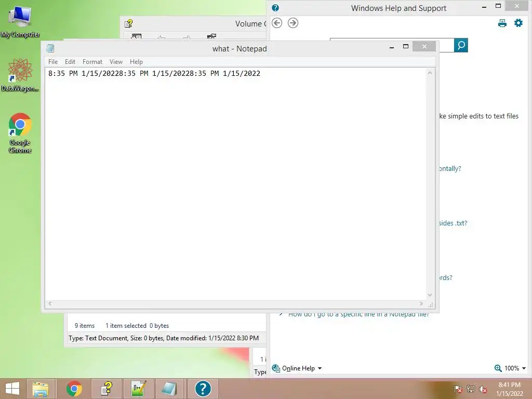532x399 pixels.
Task: Click the network tray icon
Action: pos(471,389)
